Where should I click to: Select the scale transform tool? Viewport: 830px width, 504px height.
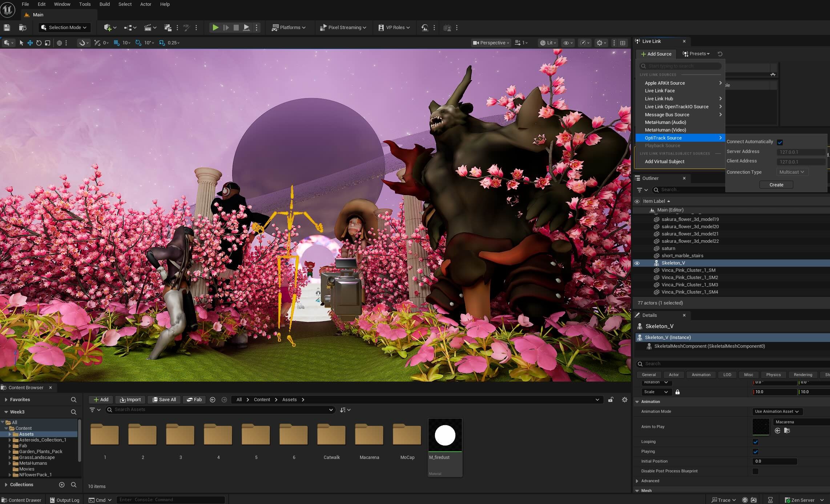47,43
